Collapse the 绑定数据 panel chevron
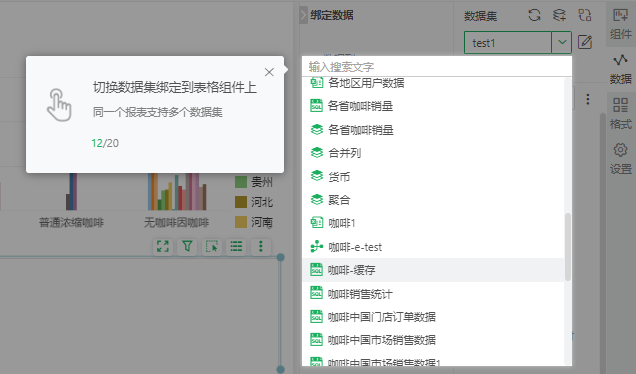 pos(303,15)
